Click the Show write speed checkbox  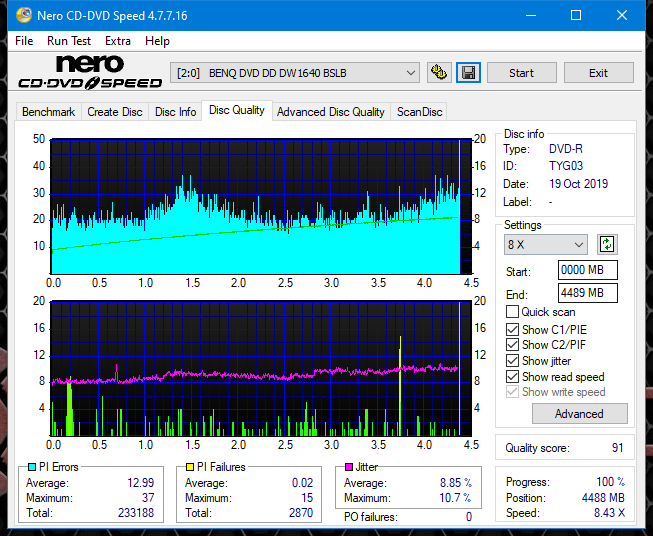[512, 392]
